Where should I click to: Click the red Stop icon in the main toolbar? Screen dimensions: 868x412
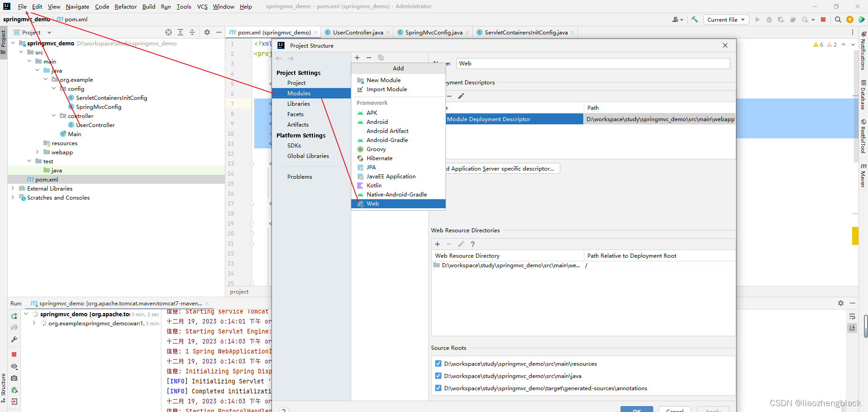click(x=823, y=20)
